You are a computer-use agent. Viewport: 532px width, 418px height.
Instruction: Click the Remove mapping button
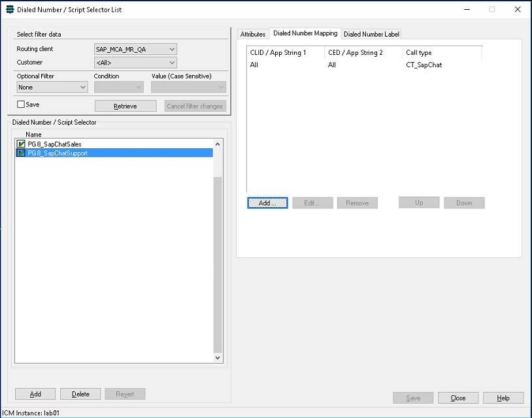click(x=357, y=202)
